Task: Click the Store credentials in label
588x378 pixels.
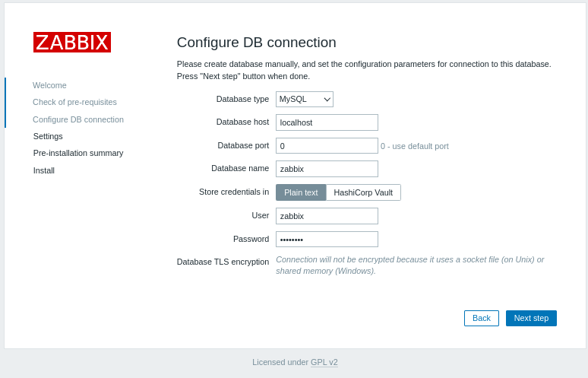Action: (234, 192)
